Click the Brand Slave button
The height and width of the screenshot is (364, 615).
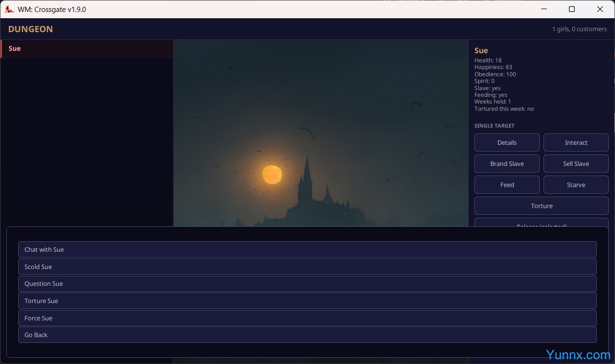click(x=507, y=164)
